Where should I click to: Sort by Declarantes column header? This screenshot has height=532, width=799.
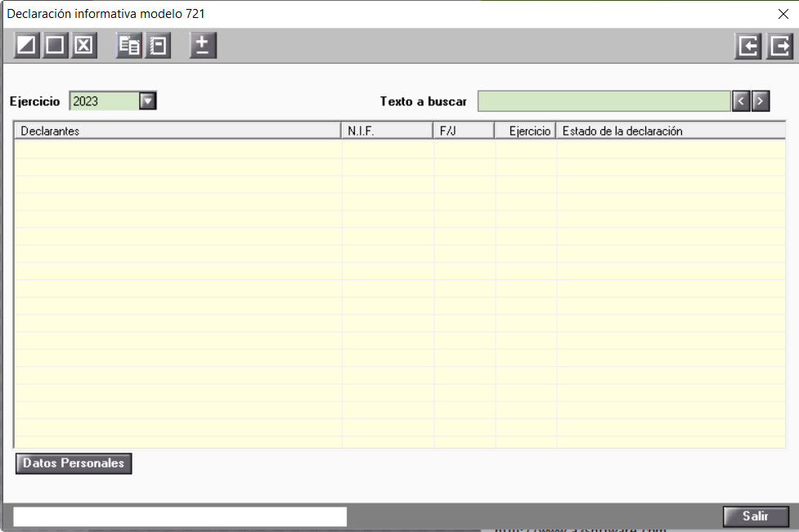coord(177,131)
